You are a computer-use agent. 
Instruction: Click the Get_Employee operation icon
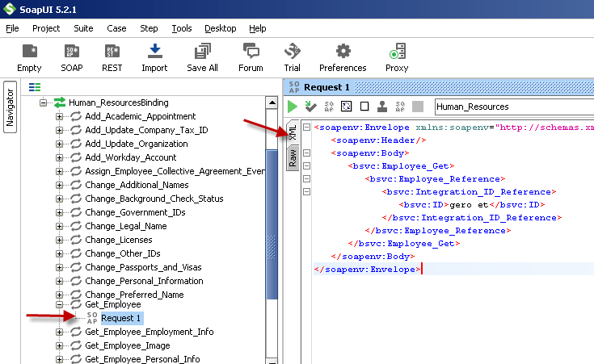tap(76, 304)
